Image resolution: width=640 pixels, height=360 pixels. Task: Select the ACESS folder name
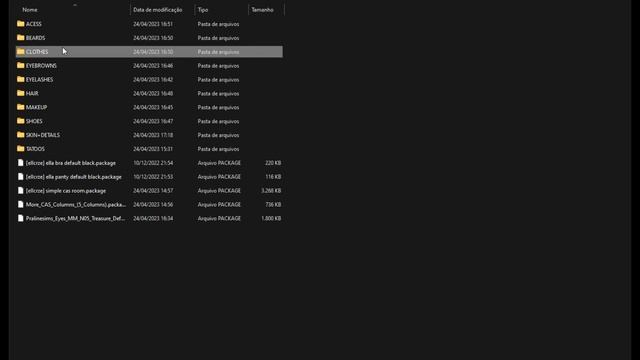(33, 24)
